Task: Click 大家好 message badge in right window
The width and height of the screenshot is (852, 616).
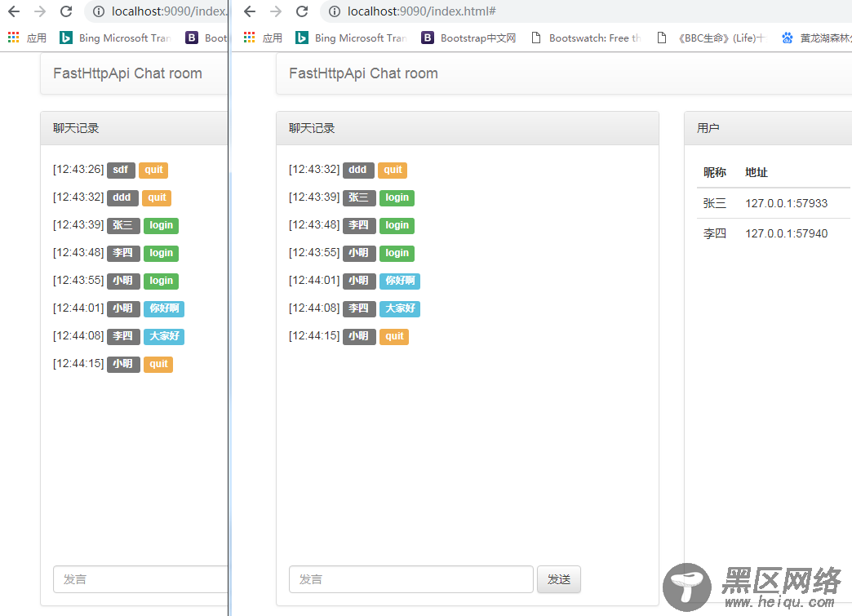Action: click(400, 308)
